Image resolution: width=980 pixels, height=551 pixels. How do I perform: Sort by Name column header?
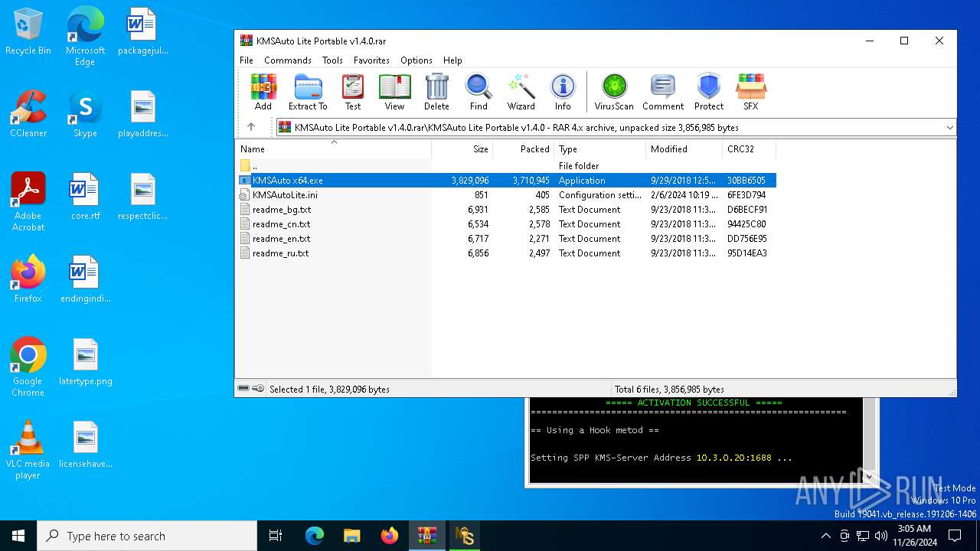click(x=334, y=149)
